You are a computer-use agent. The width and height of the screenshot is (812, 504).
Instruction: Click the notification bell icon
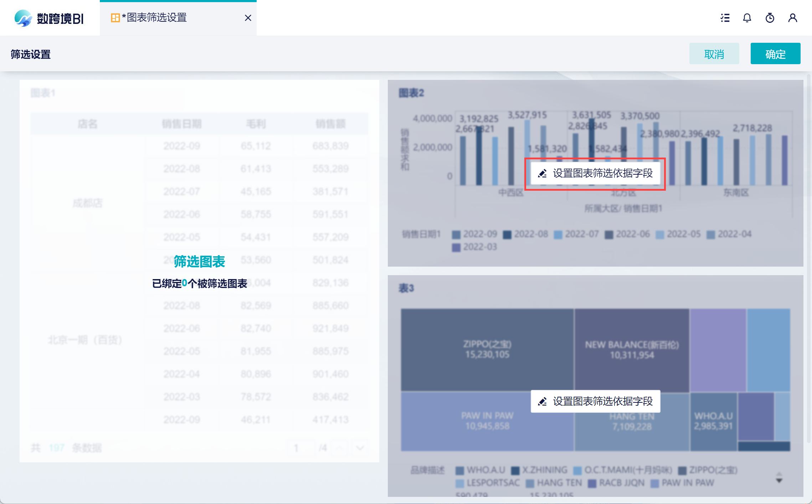pos(747,18)
